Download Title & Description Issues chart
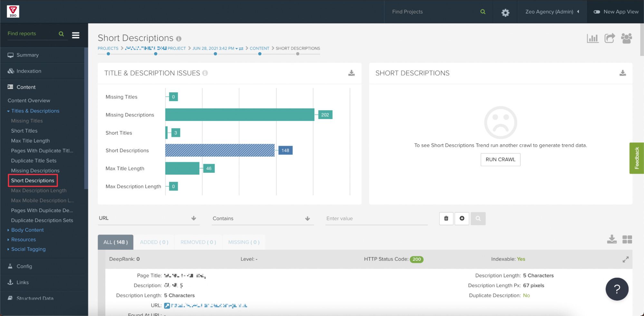Viewport: 644px width, 316px height. tap(351, 73)
